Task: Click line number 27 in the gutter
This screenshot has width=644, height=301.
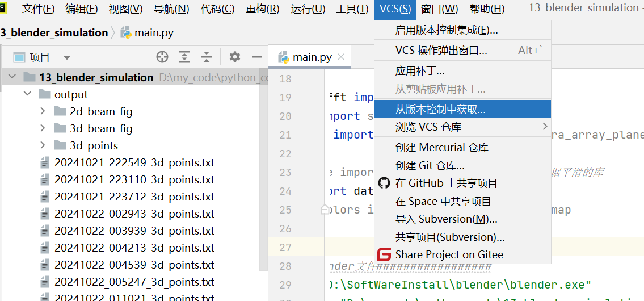Action: [285, 247]
